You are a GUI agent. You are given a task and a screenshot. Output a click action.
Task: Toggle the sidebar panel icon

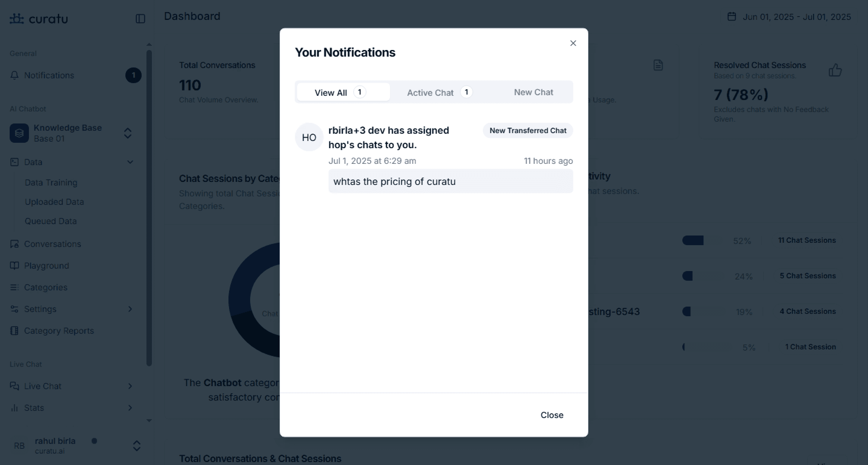[x=140, y=18]
